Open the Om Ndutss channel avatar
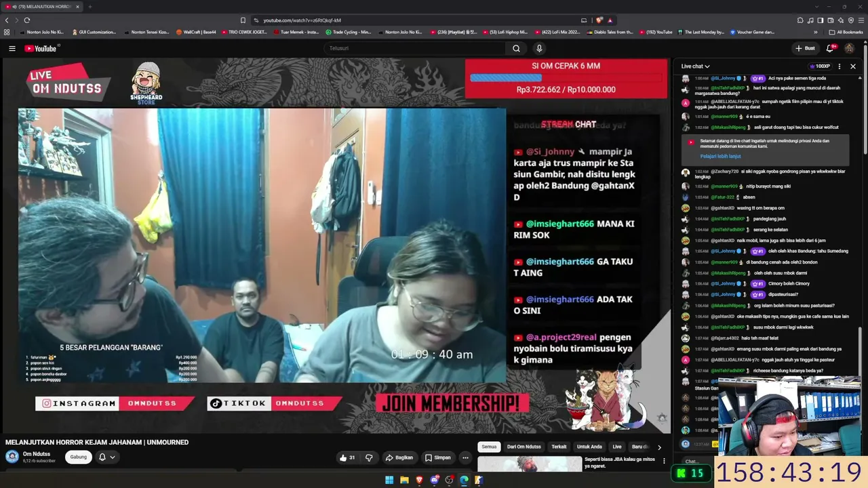The image size is (868, 488). (12, 457)
